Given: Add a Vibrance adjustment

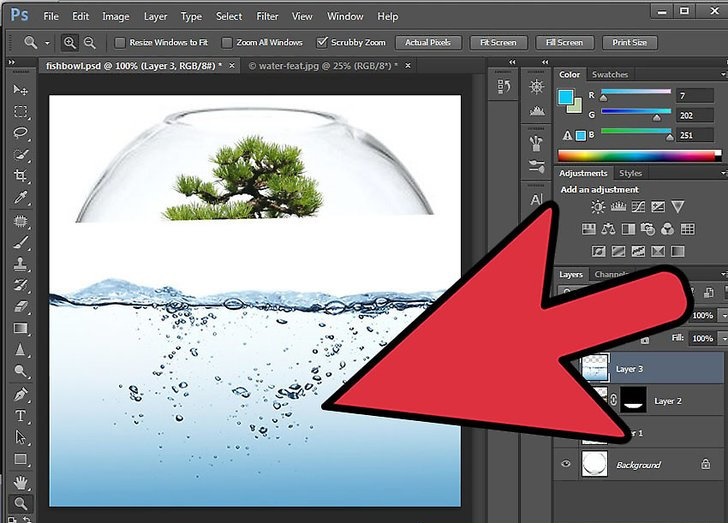Looking at the screenshot, I should pos(678,207).
